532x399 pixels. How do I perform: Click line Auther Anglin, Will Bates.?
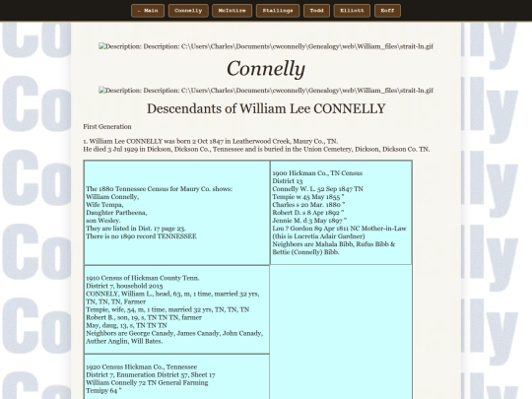pyautogui.click(x=124, y=342)
